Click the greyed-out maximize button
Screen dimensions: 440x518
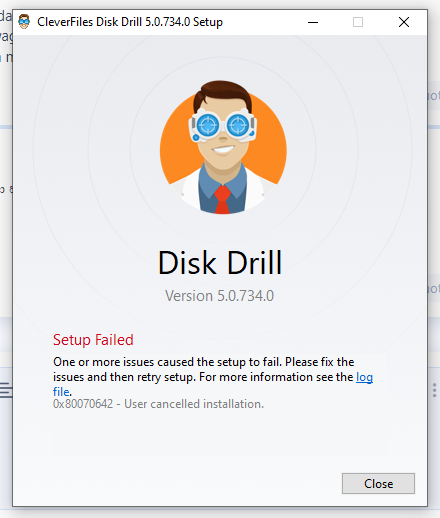pyautogui.click(x=358, y=22)
